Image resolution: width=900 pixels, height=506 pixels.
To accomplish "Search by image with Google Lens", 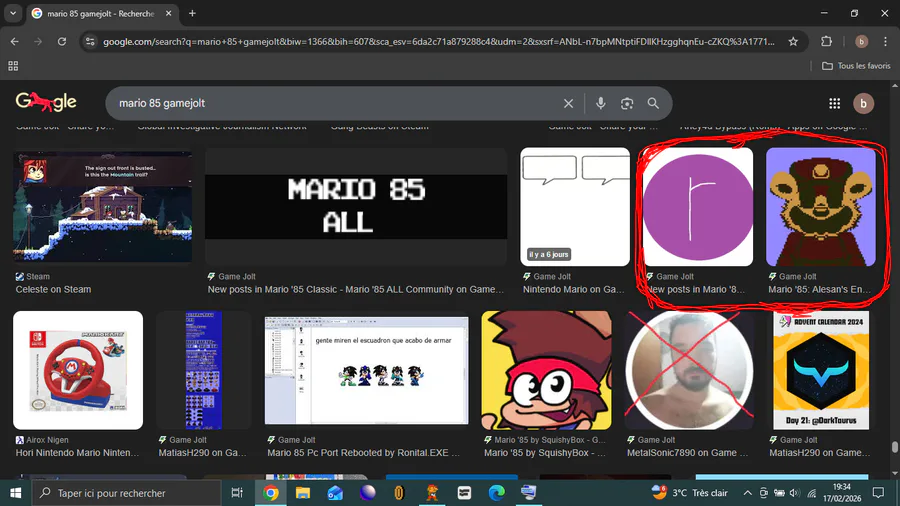I will pyautogui.click(x=627, y=103).
